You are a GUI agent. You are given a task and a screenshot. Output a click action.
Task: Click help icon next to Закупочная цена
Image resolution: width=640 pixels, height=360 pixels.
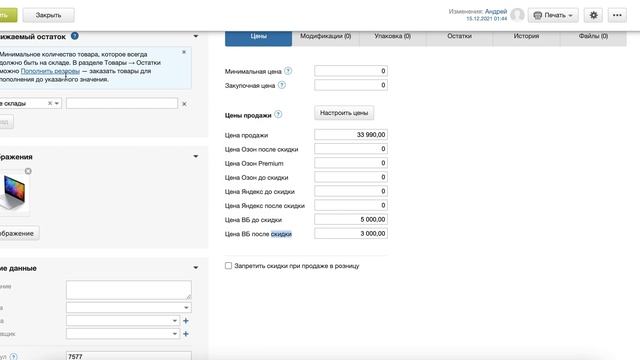282,85
